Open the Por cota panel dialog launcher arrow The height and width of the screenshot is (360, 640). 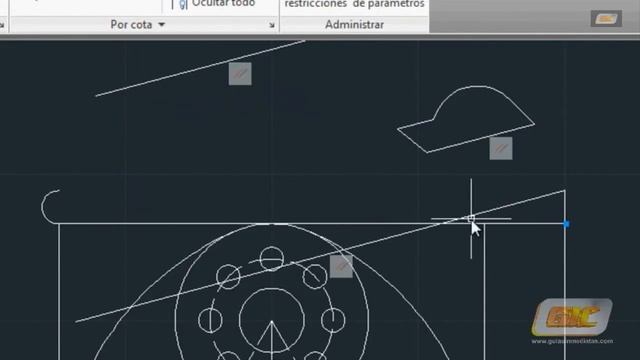tap(272, 25)
